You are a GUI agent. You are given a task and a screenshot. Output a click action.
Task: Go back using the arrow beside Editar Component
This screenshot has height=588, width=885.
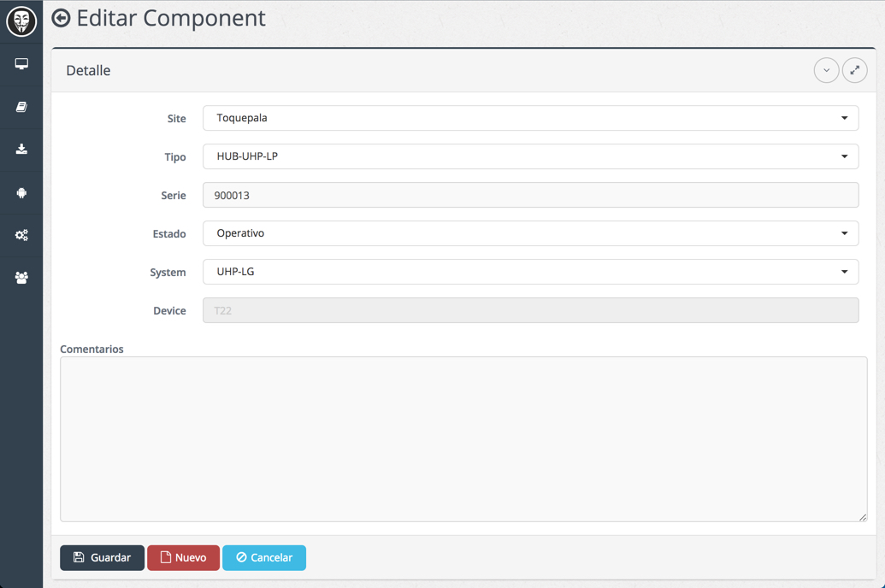61,19
